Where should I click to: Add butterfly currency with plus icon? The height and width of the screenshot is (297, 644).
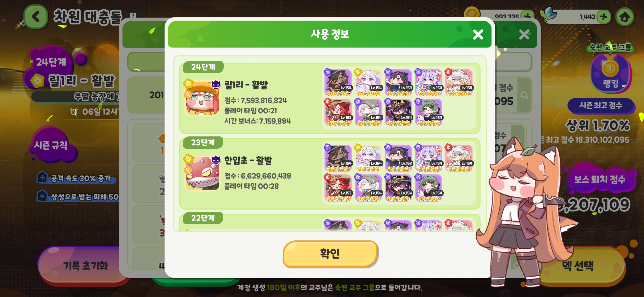click(x=604, y=17)
